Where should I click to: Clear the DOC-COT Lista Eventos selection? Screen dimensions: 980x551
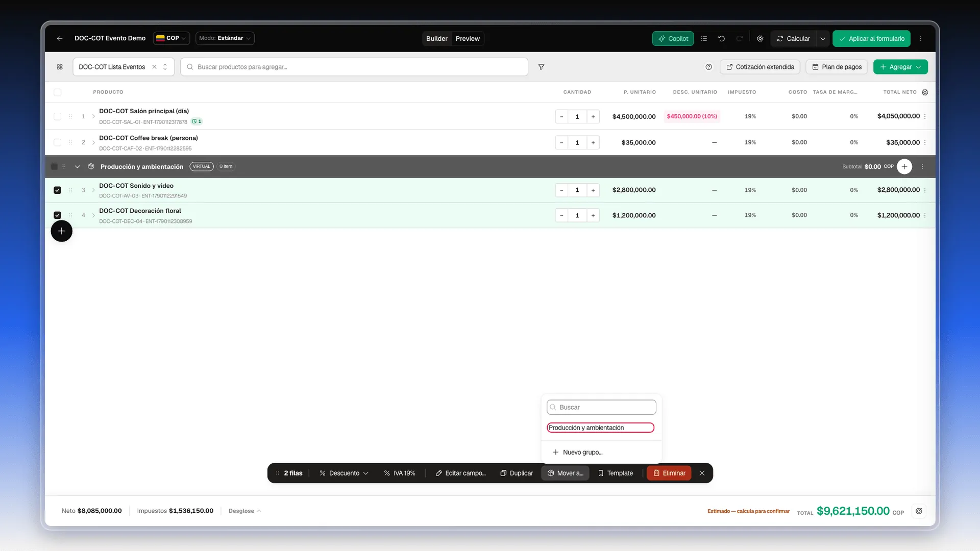(x=154, y=67)
